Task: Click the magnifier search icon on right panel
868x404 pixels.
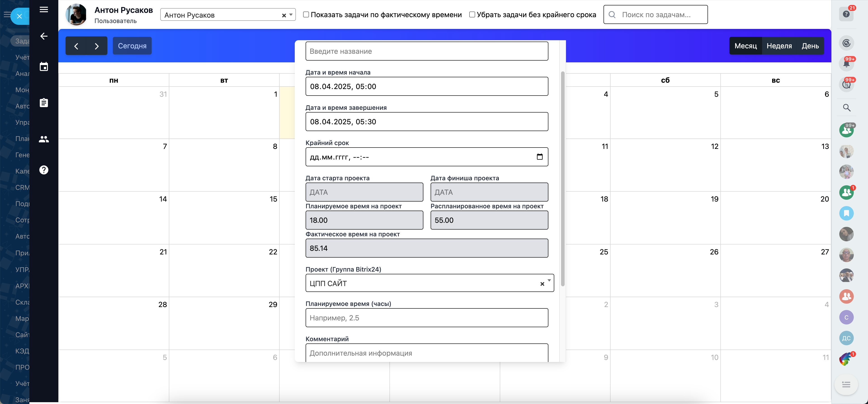Action: click(x=847, y=108)
